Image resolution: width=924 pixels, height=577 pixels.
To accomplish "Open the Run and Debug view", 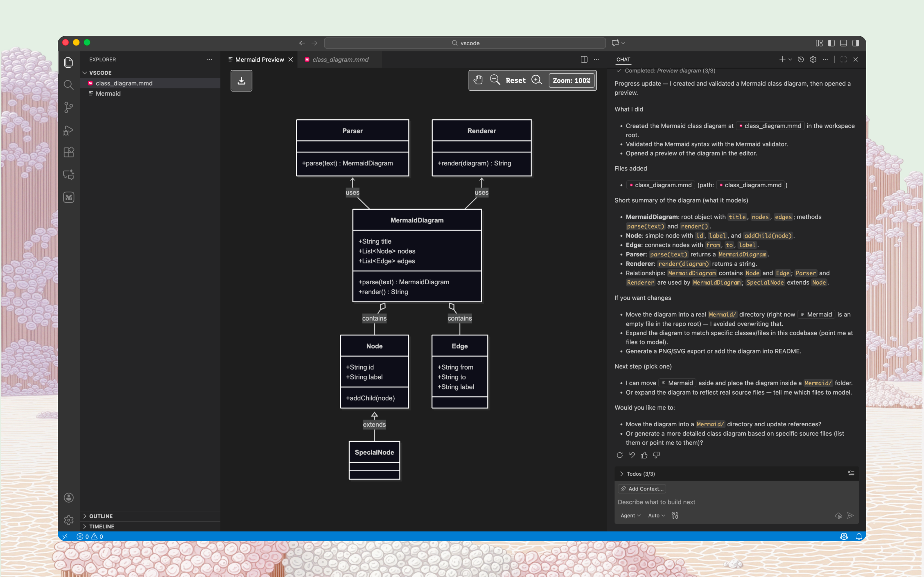I will (x=69, y=130).
